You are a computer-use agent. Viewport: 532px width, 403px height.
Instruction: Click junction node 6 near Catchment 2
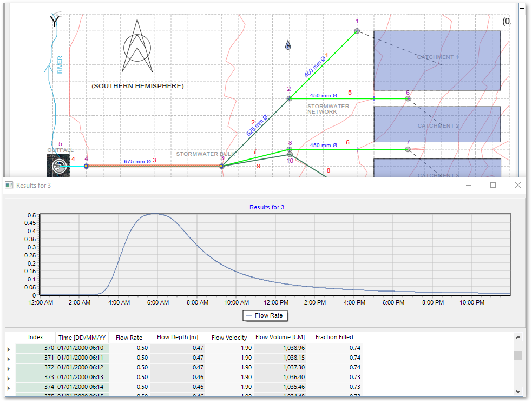click(x=408, y=98)
